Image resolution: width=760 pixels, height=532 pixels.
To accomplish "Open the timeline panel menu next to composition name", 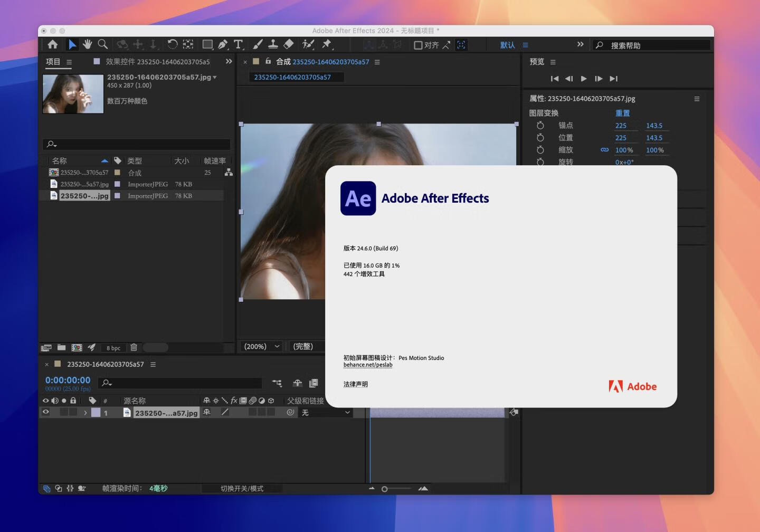I will [x=153, y=364].
